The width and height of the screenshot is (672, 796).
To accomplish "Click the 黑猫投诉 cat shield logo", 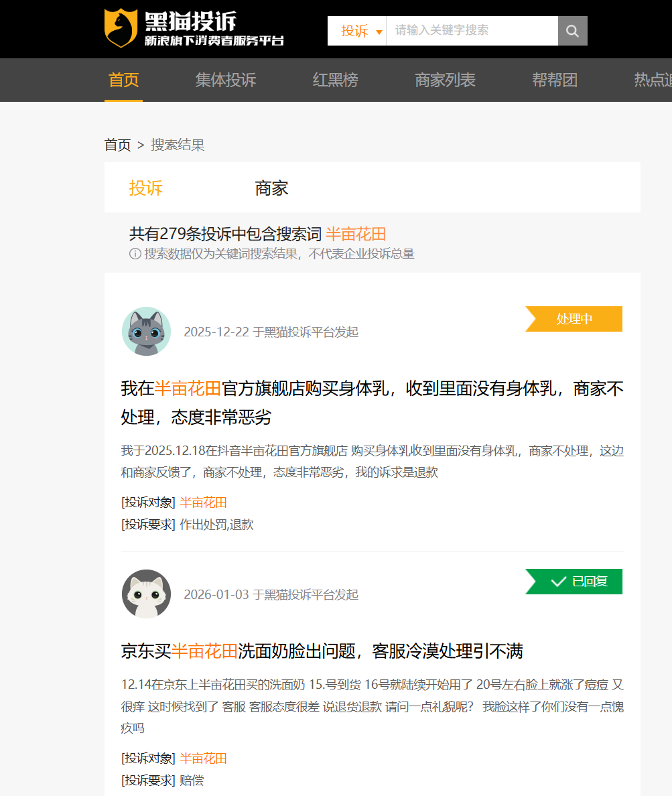I will pyautogui.click(x=121, y=29).
